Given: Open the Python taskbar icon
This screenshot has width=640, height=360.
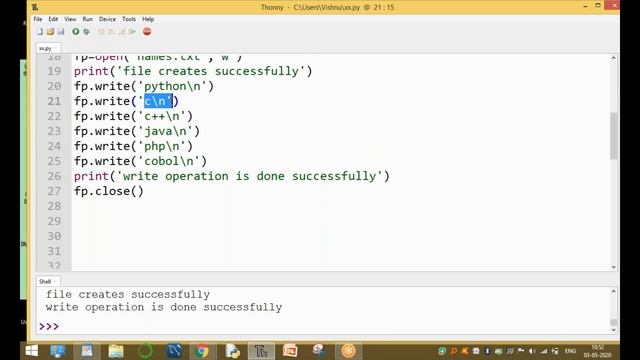Looking at the screenshot, I should (232, 351).
